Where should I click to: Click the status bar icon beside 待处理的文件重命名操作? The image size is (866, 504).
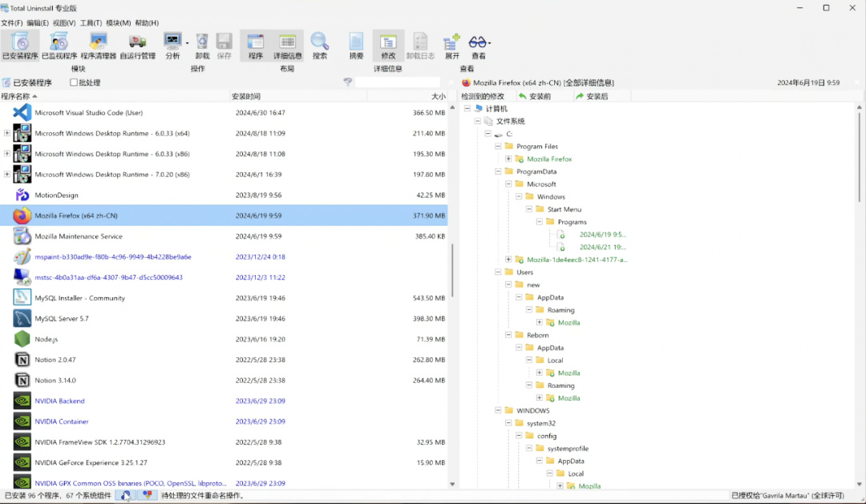[x=147, y=495]
